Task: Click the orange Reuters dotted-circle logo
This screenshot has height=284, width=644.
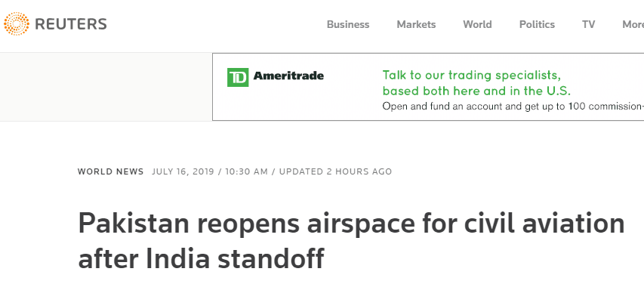Action: [x=16, y=24]
